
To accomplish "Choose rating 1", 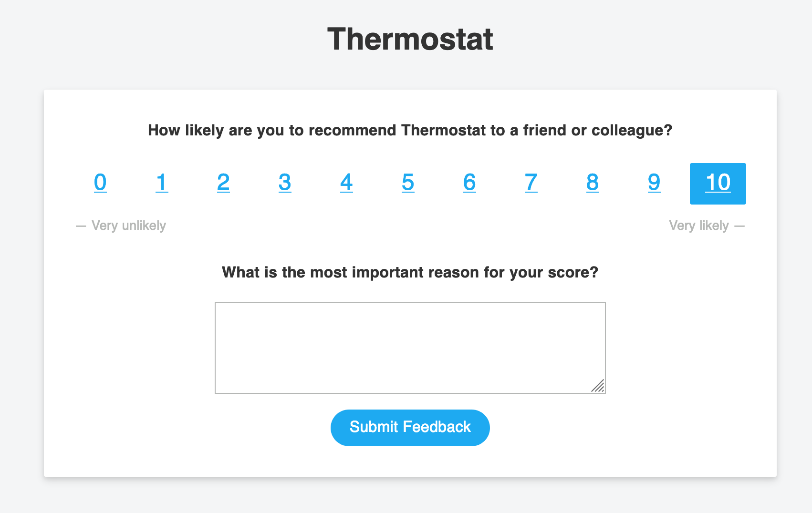I will [162, 183].
